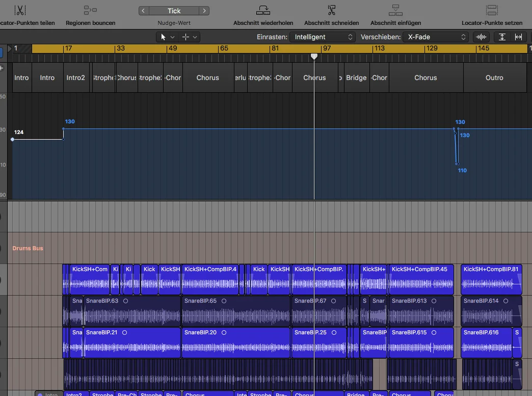This screenshot has height=396, width=532.
Task: Click bar 49 in the ruler
Action: click(x=173, y=48)
